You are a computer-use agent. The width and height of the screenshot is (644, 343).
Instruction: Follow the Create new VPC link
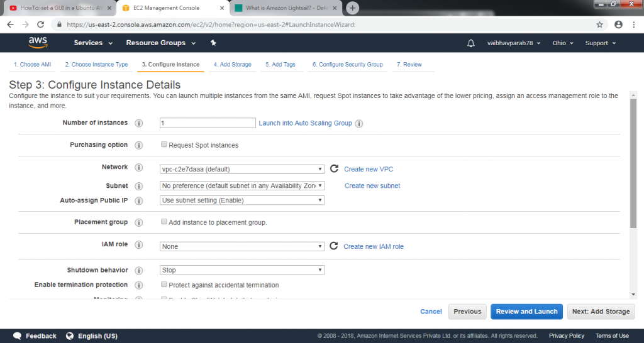pyautogui.click(x=369, y=169)
